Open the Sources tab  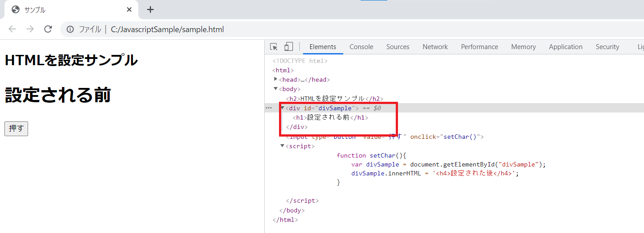(398, 47)
